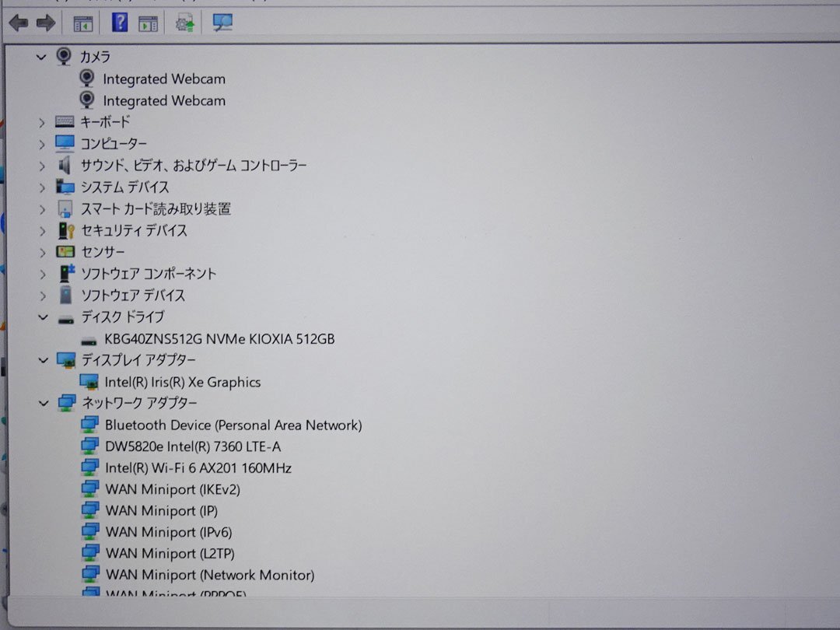Click the camera icon beside カメラ

coord(64,56)
